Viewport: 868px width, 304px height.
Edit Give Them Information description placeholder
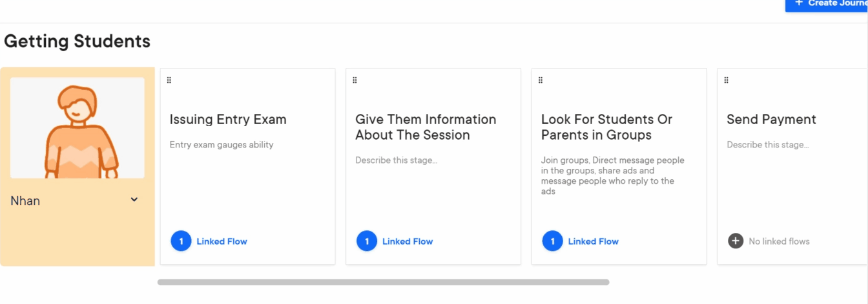(396, 160)
